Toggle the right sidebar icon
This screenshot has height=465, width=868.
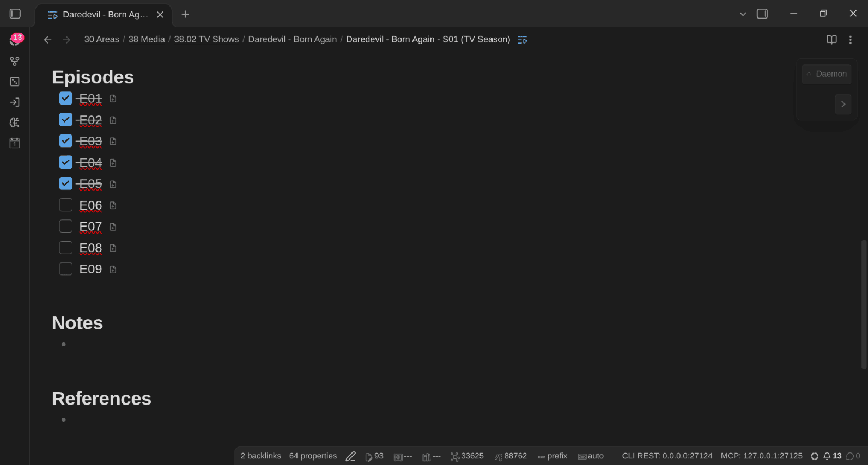coord(762,14)
